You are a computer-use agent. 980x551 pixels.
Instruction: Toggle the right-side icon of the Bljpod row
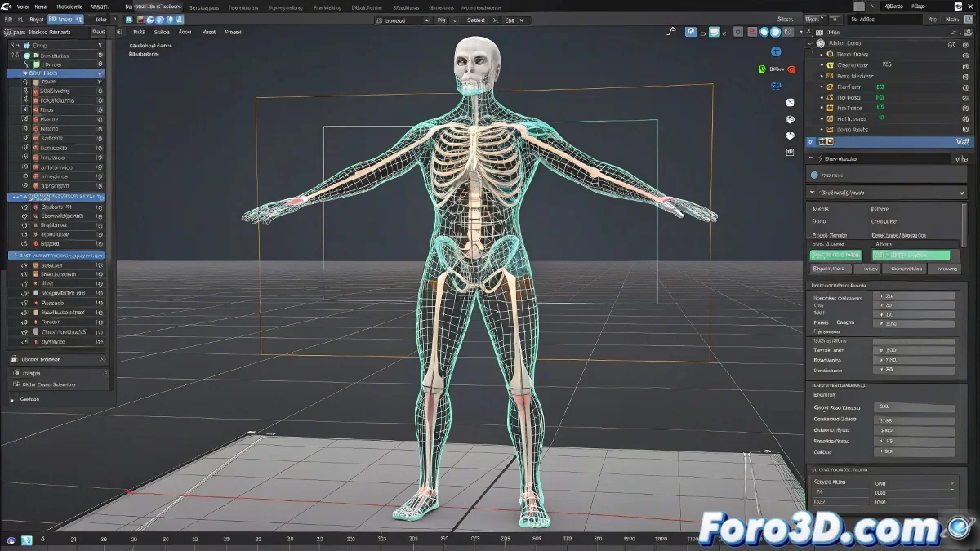pyautogui.click(x=100, y=243)
